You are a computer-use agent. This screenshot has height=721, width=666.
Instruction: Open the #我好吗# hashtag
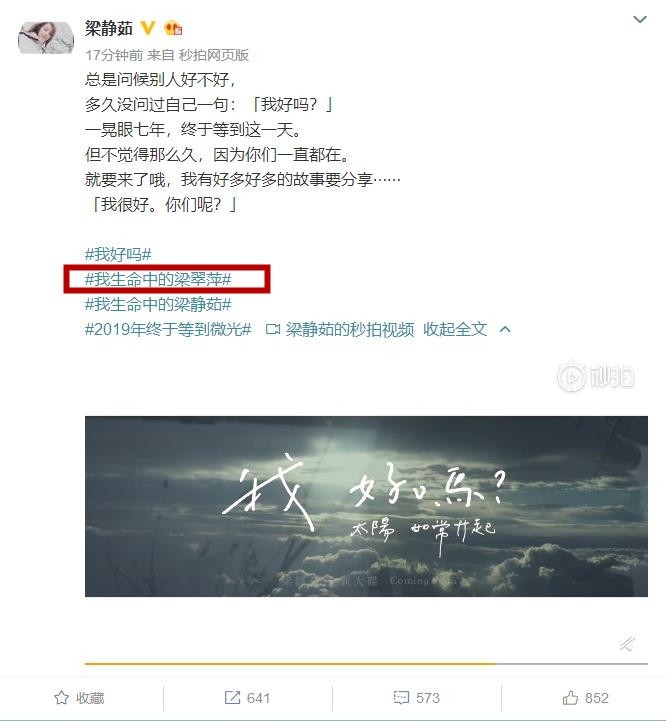118,254
